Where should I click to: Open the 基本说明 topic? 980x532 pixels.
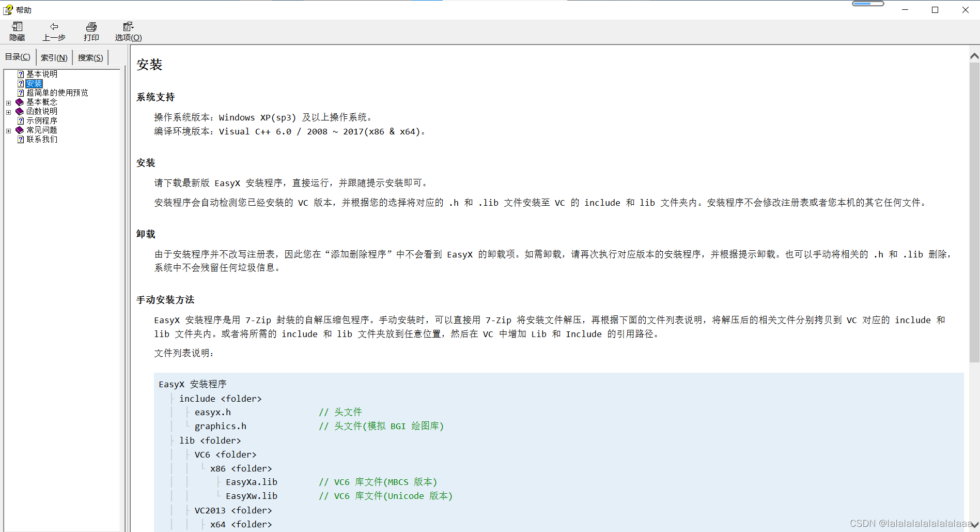click(x=42, y=74)
